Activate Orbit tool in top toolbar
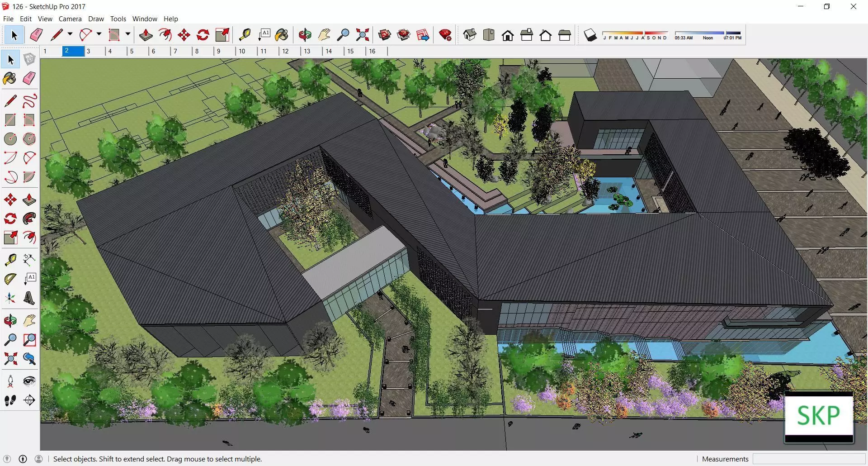The image size is (868, 466). tap(305, 35)
